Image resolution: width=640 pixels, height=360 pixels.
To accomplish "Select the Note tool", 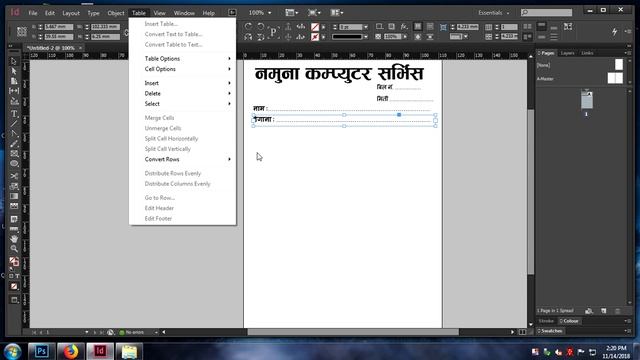I will (x=14, y=220).
